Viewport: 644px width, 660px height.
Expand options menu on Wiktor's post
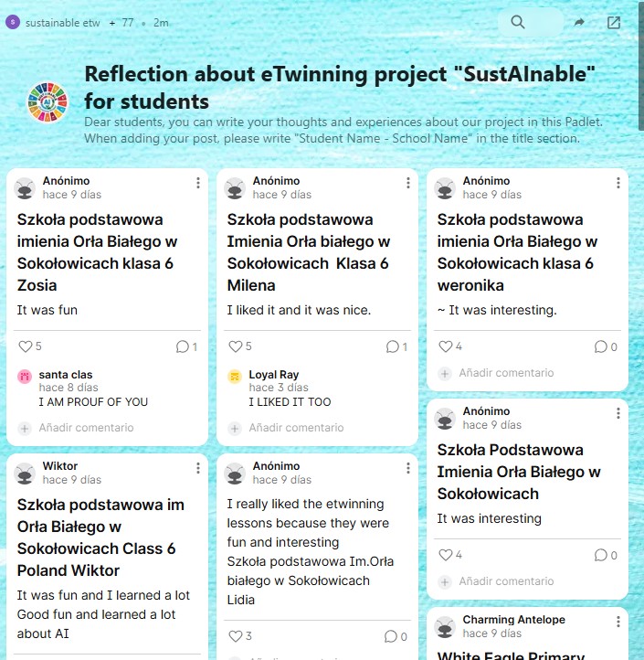[x=197, y=469]
